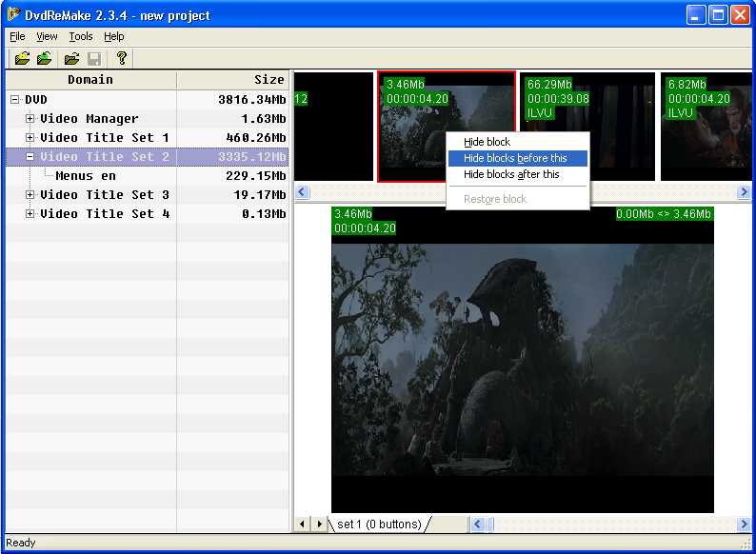
Task: Select Video Title Set 2 row
Action: (147, 157)
